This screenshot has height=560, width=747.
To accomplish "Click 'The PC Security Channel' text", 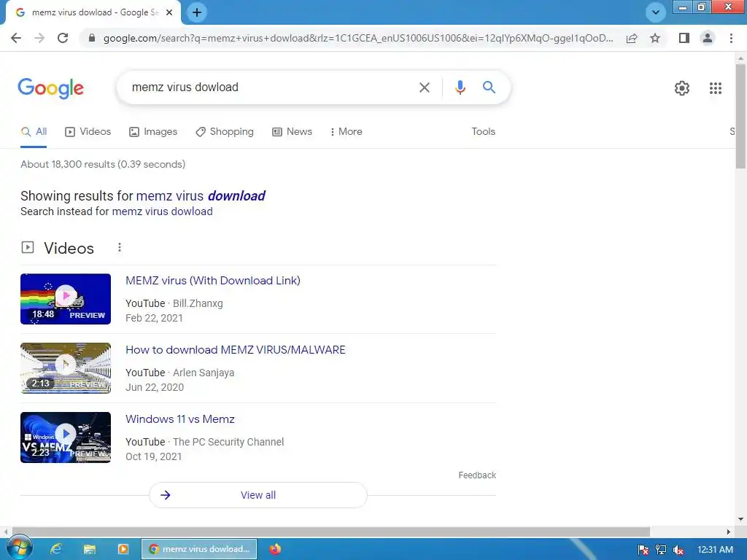I will tap(228, 442).
